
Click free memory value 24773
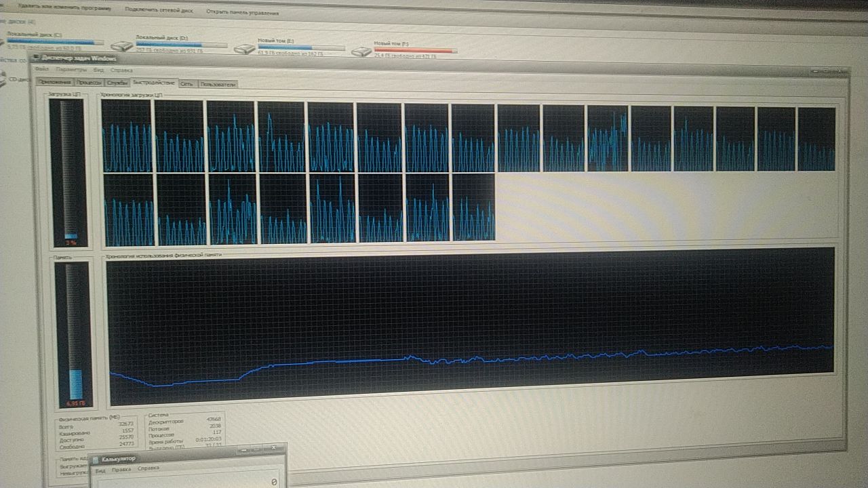[x=127, y=445]
